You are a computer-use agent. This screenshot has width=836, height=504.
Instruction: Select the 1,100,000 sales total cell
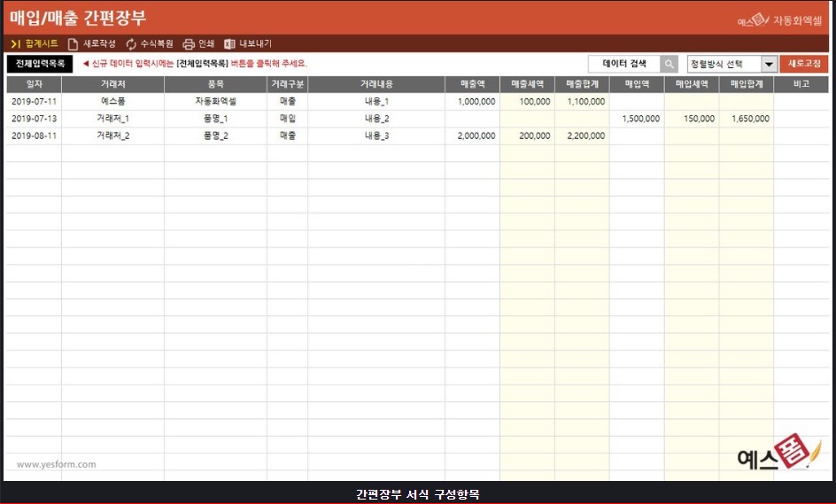point(582,101)
